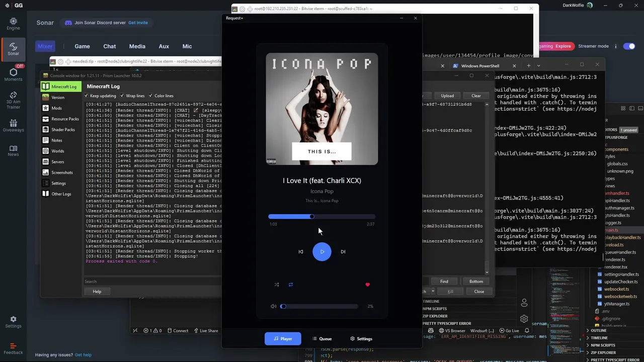Click the Icona Pop album cover
The height and width of the screenshot is (362, 644).
click(x=322, y=109)
